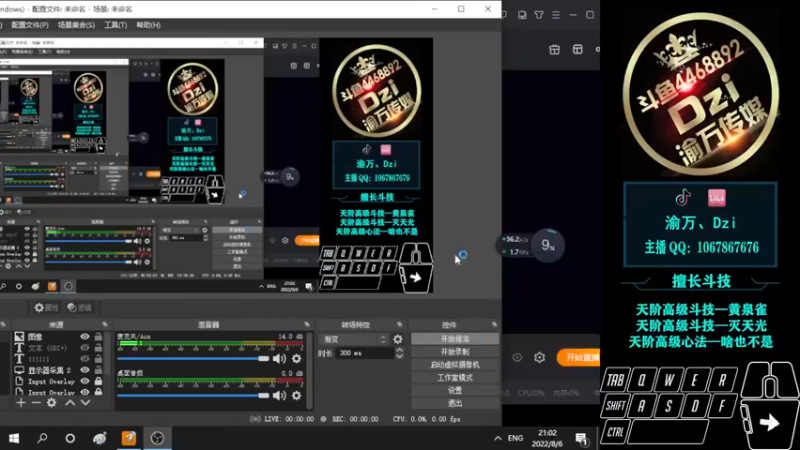Open desktop audio mixer gear settings
Screen dimensions: 800x450
296,395
